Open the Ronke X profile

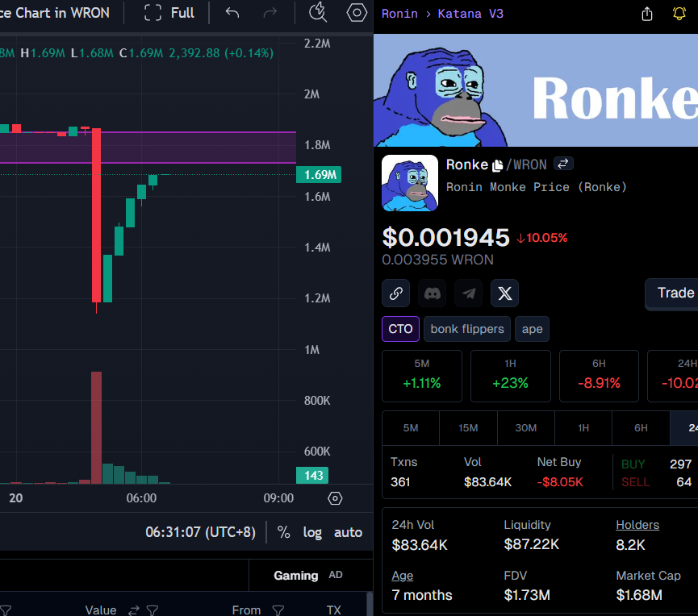coord(504,293)
